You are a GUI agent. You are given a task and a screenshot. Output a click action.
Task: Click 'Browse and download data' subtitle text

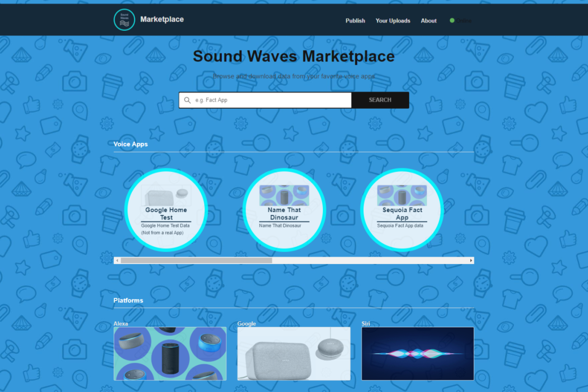[x=294, y=77]
